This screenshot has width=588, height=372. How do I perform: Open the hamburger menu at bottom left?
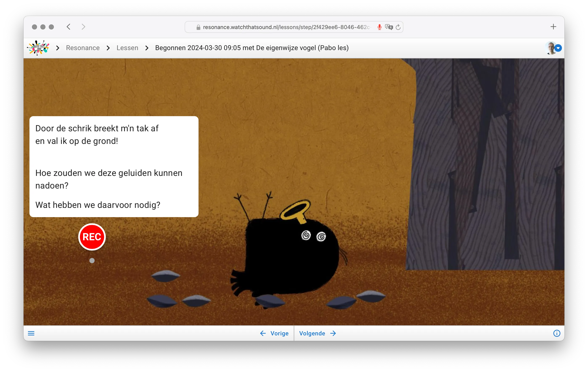31,333
